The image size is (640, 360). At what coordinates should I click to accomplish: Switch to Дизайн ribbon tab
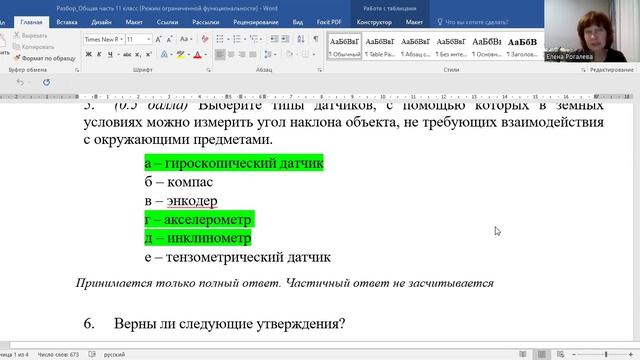(x=101, y=22)
